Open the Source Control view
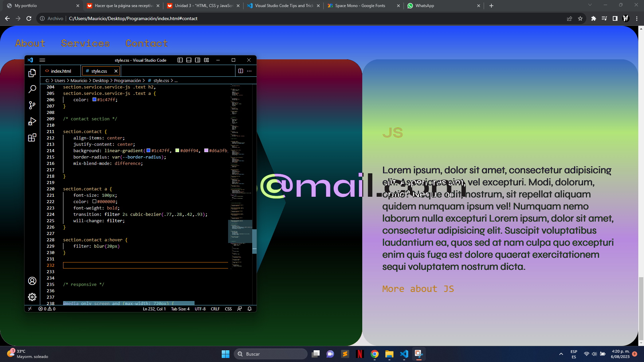This screenshot has width=644, height=362. point(32,105)
